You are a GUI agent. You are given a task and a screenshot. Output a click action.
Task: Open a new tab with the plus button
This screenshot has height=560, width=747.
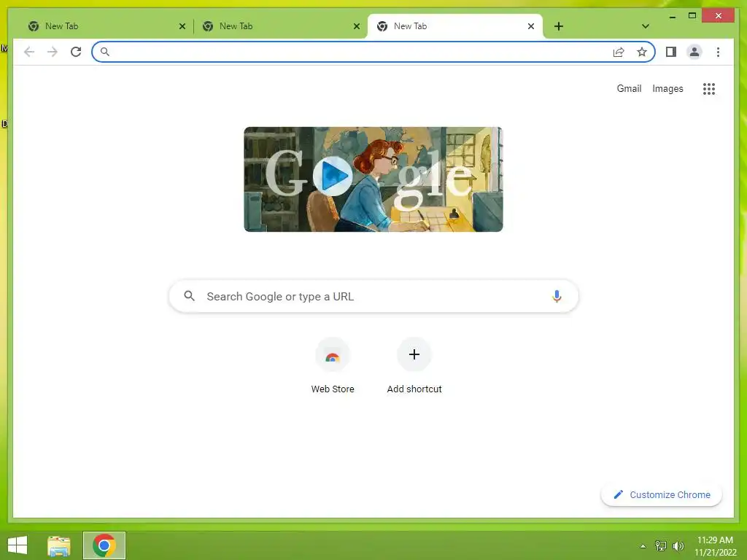pos(559,26)
